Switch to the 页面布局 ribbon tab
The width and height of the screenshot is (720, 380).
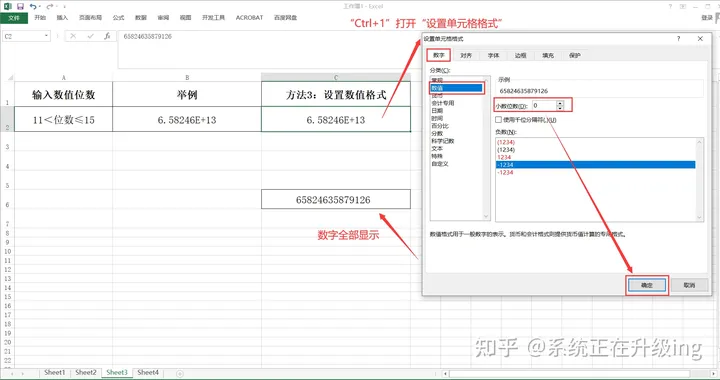pyautogui.click(x=90, y=17)
